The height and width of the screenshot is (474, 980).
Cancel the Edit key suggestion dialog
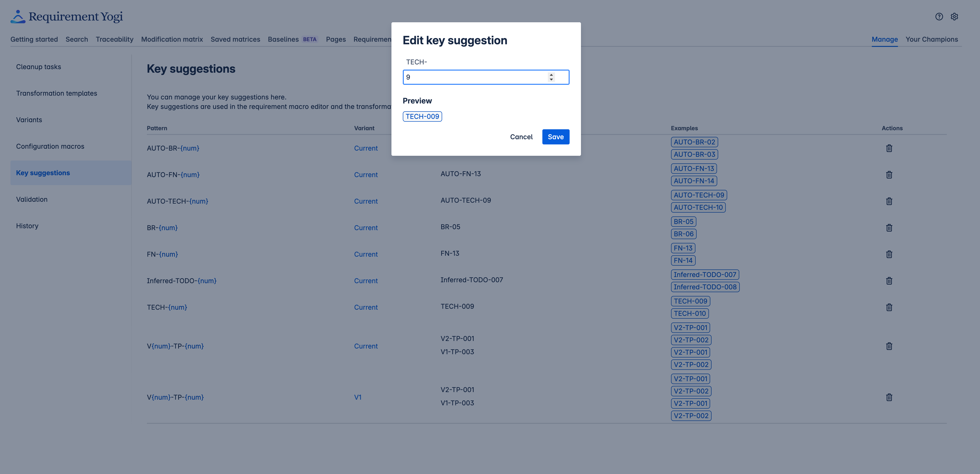[x=521, y=137]
